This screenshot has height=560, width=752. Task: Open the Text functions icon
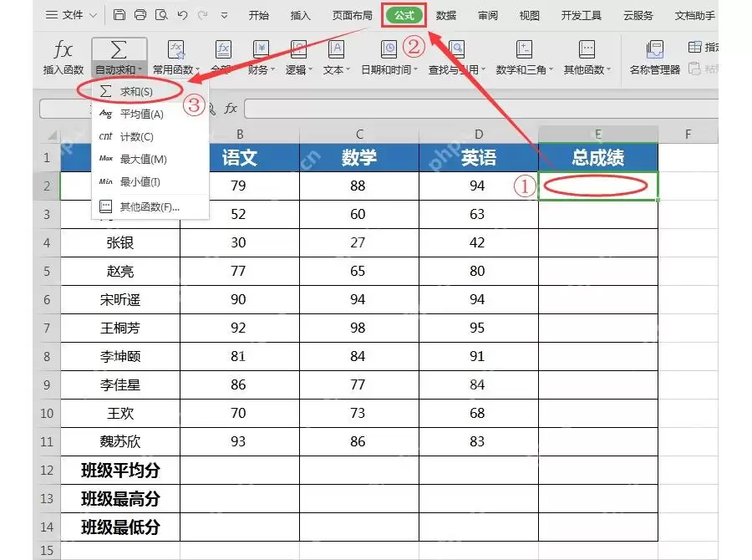(x=336, y=49)
